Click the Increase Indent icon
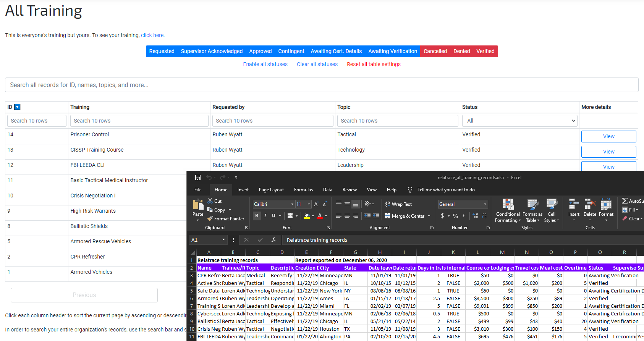Image resolution: width=644 pixels, height=341 pixels. pyautogui.click(x=376, y=216)
